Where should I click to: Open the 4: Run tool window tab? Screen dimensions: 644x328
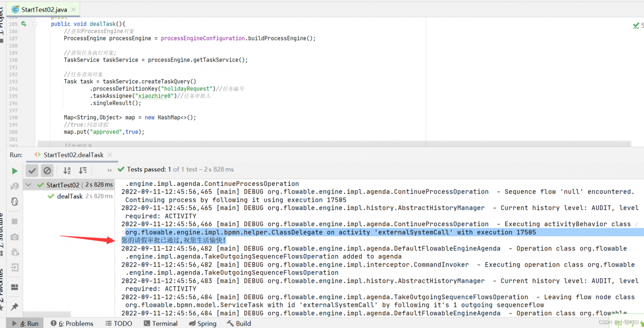pos(25,323)
